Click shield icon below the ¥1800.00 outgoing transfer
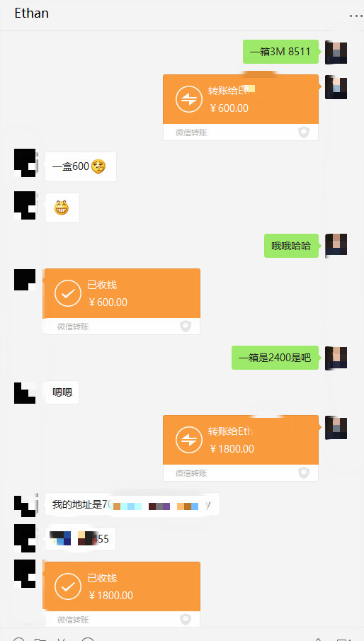Viewport: 364px width, 641px height. (304, 473)
